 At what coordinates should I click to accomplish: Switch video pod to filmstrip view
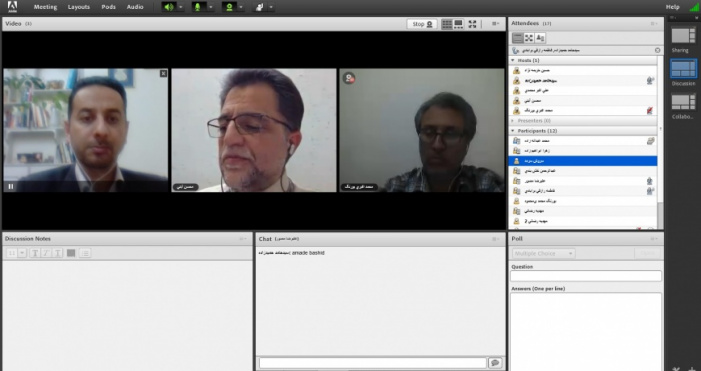(x=458, y=24)
